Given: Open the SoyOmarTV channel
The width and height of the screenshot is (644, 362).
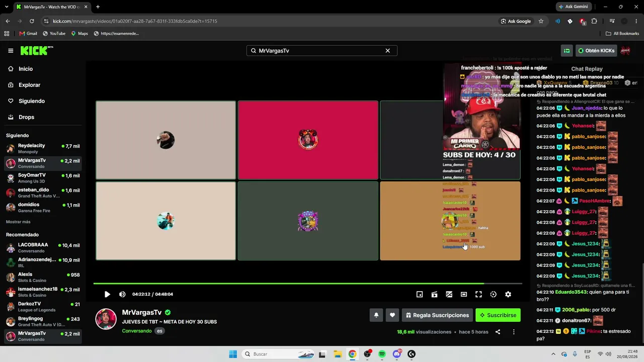Looking at the screenshot, I should click(x=43, y=178).
